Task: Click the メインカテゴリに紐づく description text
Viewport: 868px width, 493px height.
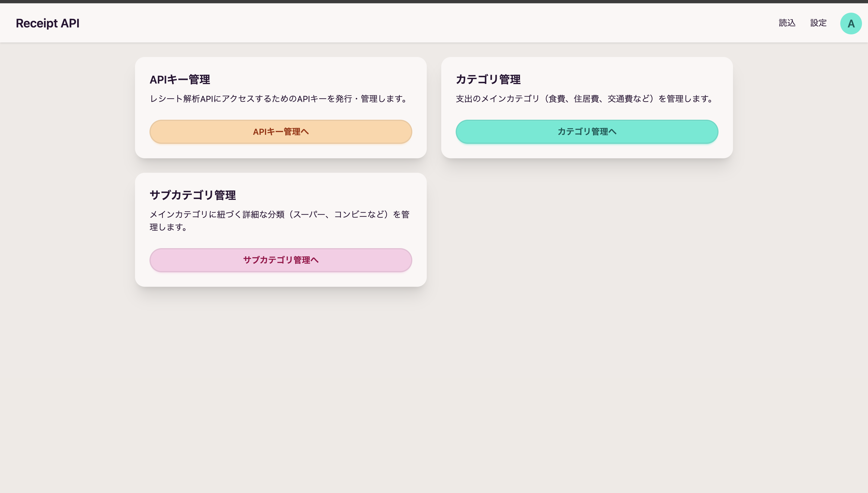Action: point(279,221)
